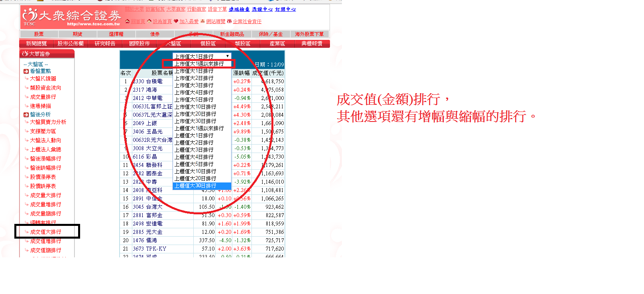Click the red arrow icon beside 盤後分析

26,115
